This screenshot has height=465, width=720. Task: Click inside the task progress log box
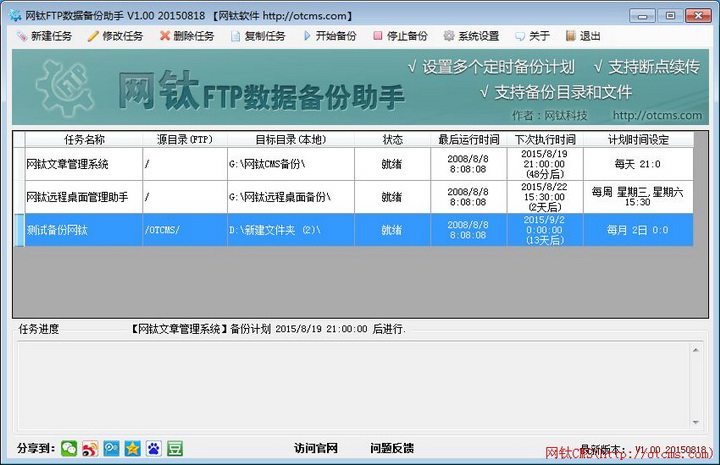click(x=354, y=386)
